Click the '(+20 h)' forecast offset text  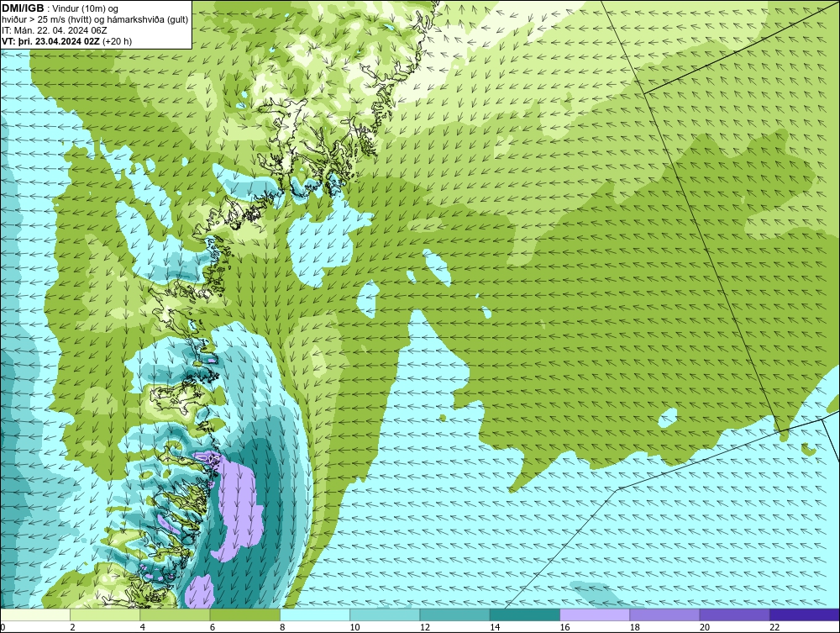118,41
